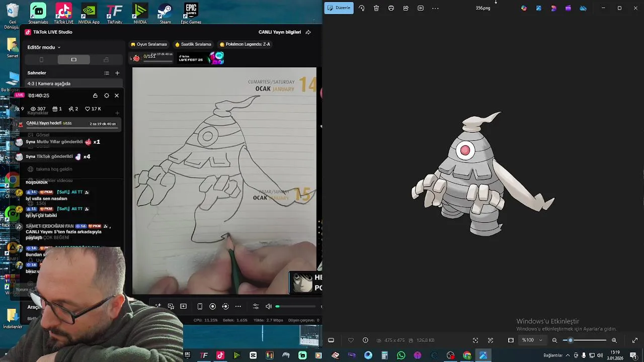The height and width of the screenshot is (362, 644).
Task: Show file info panel in Photos
Action: [x=365, y=340]
